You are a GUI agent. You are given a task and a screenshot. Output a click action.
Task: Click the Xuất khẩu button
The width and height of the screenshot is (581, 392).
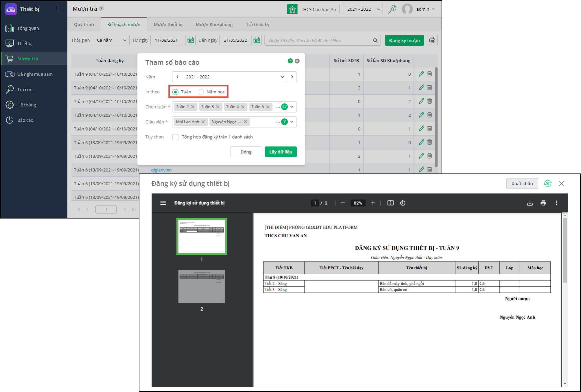pos(522,183)
